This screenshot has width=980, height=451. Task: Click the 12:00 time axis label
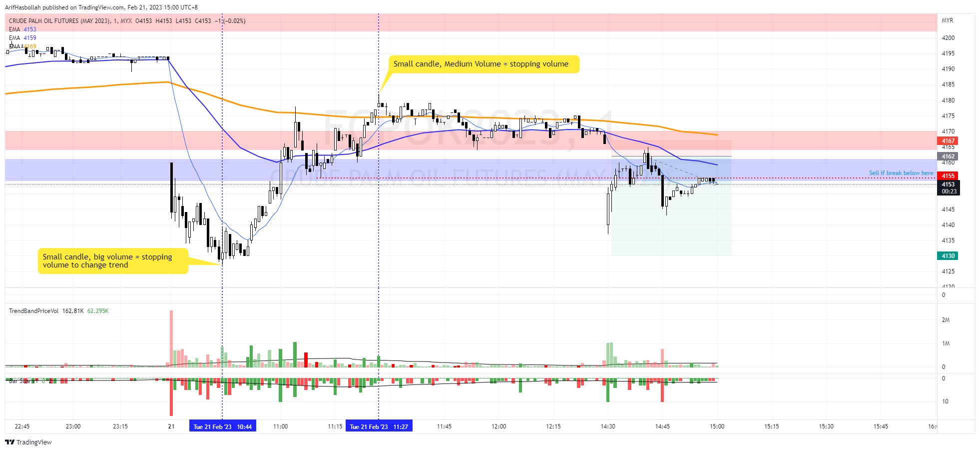499,426
